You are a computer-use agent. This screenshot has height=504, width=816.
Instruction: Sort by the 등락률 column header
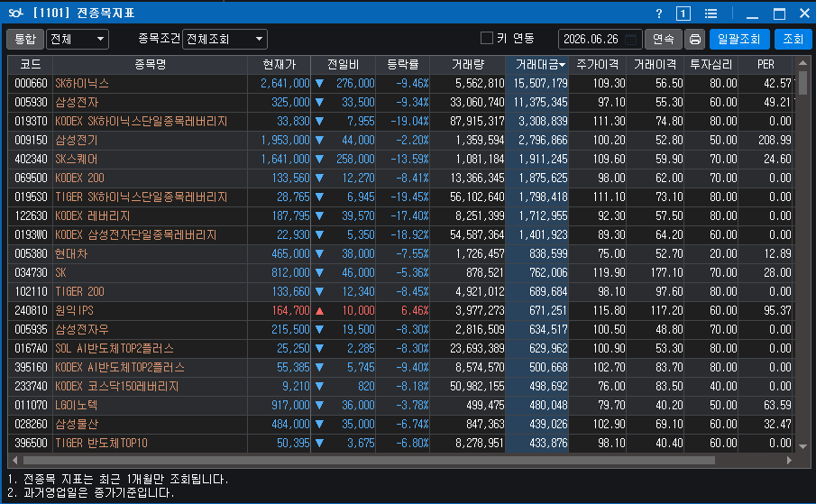coord(403,65)
